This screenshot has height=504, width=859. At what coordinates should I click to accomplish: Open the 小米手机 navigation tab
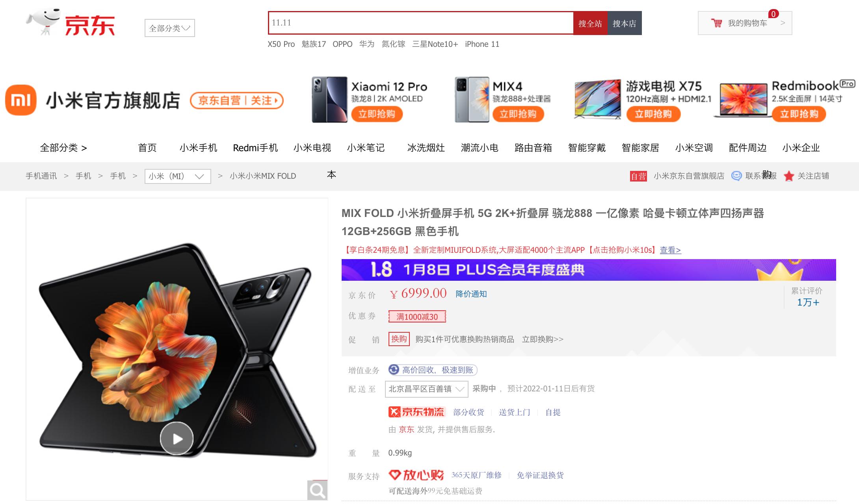tap(198, 148)
